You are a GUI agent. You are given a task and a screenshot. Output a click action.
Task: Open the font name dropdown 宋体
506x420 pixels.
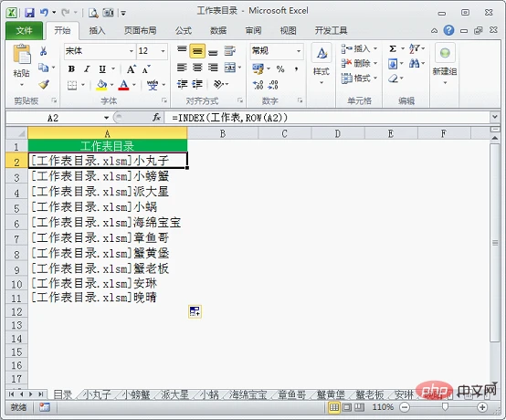pyautogui.click(x=132, y=51)
